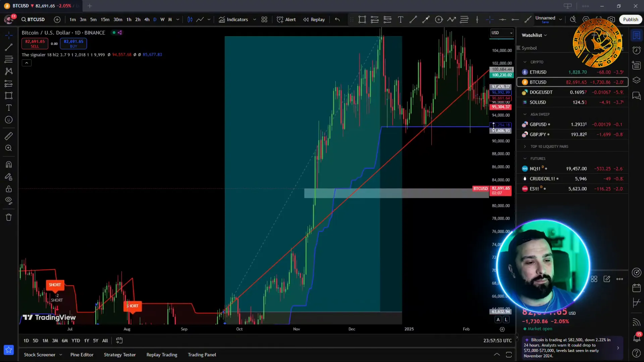Screen dimensions: 644x362
Task: Open the Alerts clock icon panel
Action: [636, 50]
